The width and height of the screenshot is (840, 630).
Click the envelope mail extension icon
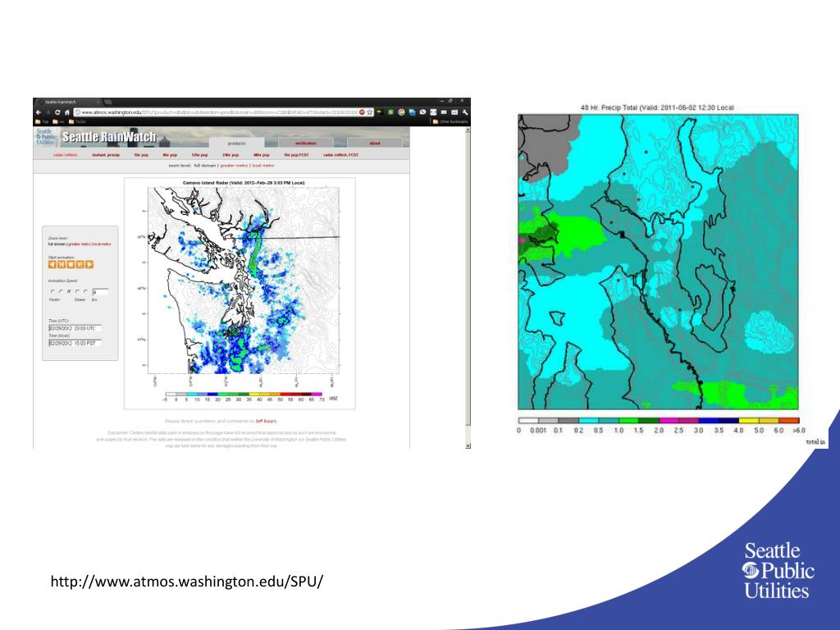[444, 112]
